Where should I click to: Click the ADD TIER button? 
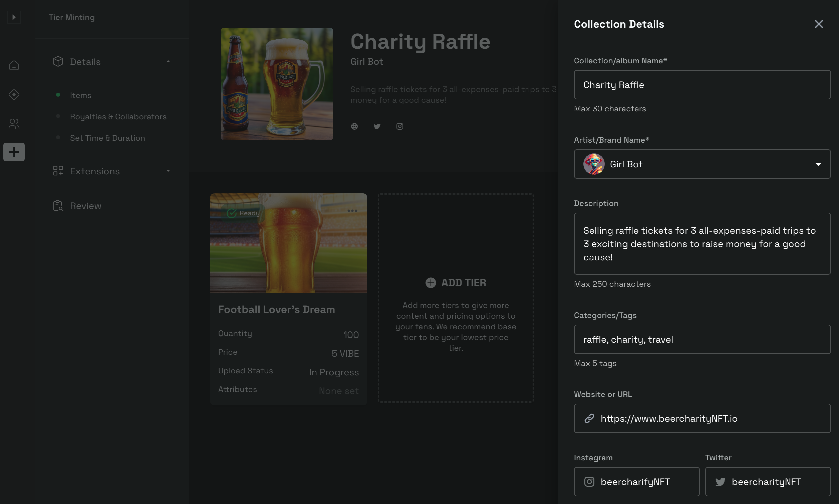[456, 283]
